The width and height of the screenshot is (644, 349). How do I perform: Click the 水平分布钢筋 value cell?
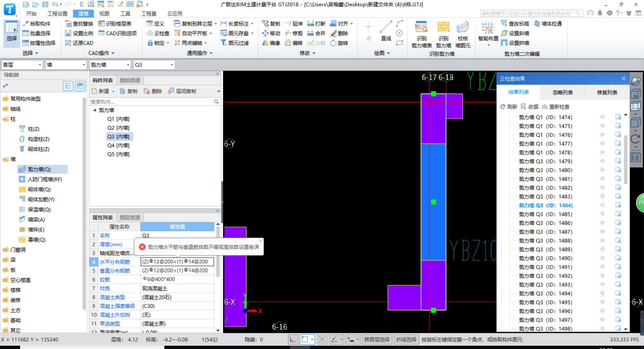(x=177, y=261)
